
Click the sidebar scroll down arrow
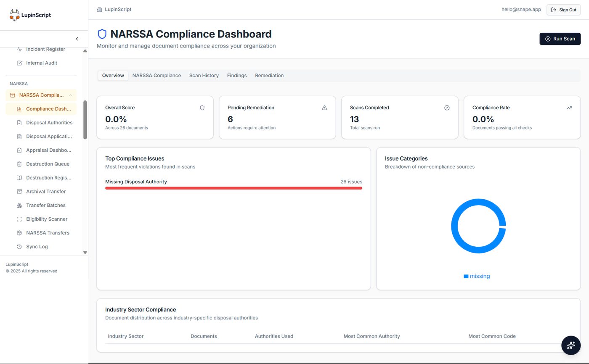click(85, 253)
